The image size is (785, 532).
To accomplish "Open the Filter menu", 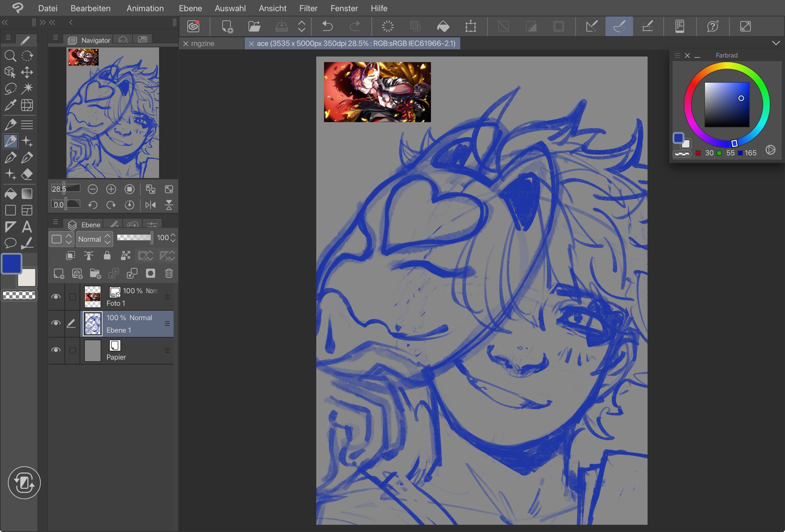I will [308, 8].
